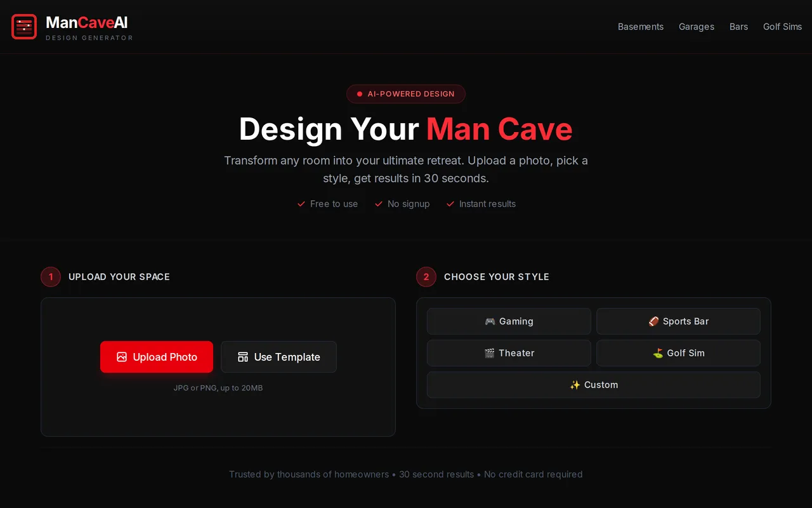The image size is (812, 508).
Task: Click the 'Transform any room' description paragraph
Action: tap(406, 170)
